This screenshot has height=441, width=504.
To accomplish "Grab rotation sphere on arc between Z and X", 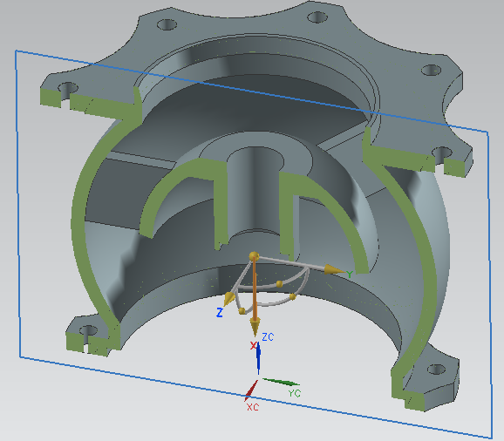I will (x=242, y=310).
